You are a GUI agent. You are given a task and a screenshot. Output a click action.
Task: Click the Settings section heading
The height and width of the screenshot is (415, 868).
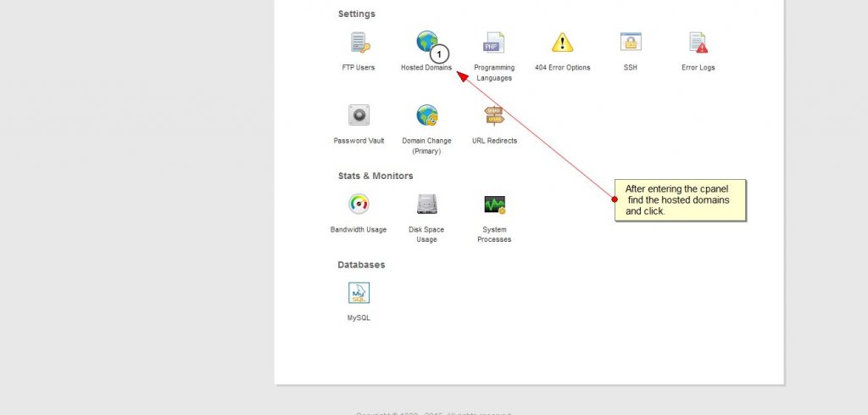[357, 14]
